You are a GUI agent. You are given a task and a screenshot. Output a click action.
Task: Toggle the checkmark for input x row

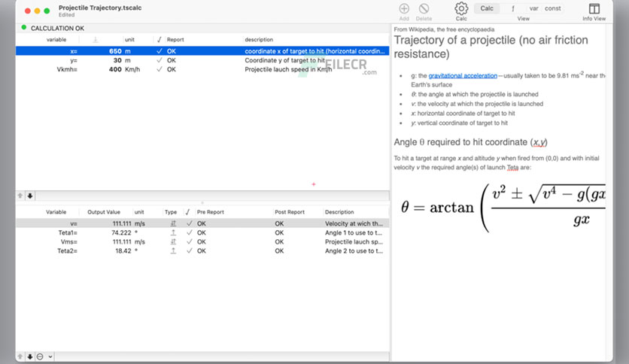click(x=160, y=51)
